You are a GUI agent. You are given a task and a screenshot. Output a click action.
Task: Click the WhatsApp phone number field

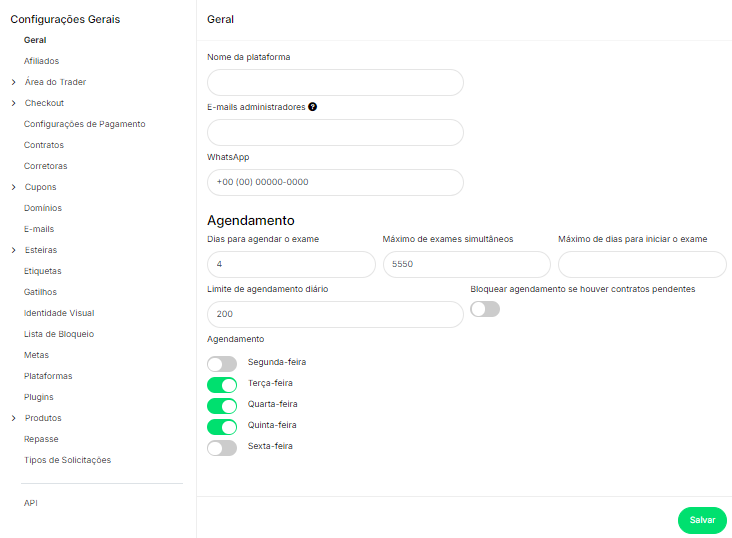(335, 182)
